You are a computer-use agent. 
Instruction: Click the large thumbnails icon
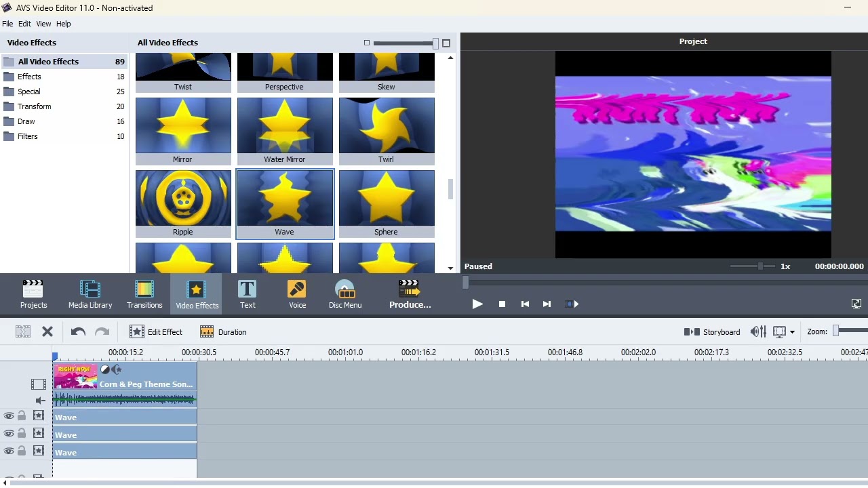tap(446, 43)
